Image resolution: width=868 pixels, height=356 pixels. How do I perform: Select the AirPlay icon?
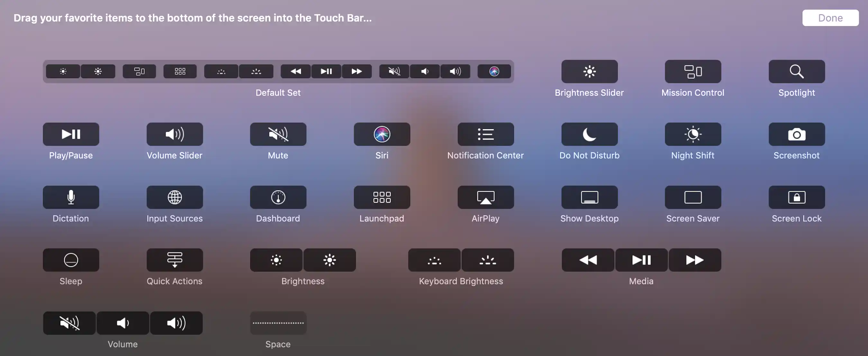pyautogui.click(x=485, y=197)
